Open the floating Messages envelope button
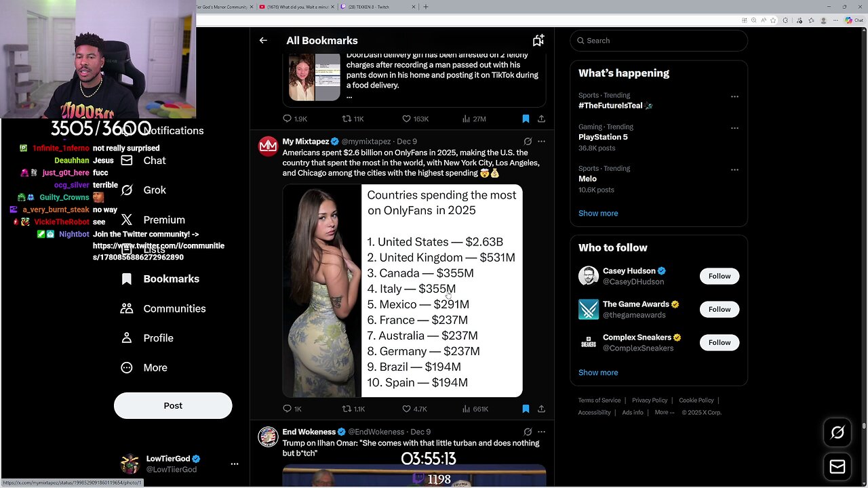This screenshot has width=868, height=488. tap(837, 467)
